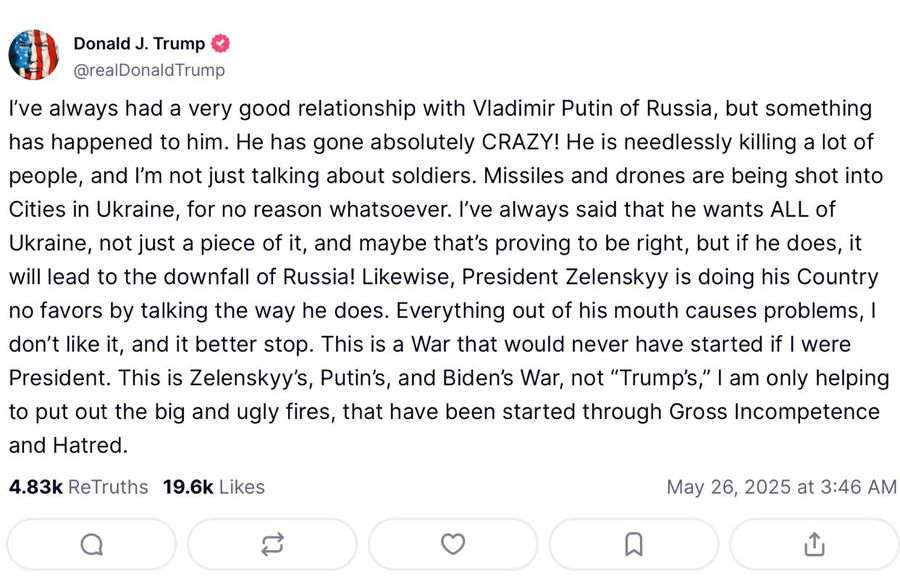The image size is (900, 584).
Task: Open the Donald J. Trump display name
Action: click(139, 44)
